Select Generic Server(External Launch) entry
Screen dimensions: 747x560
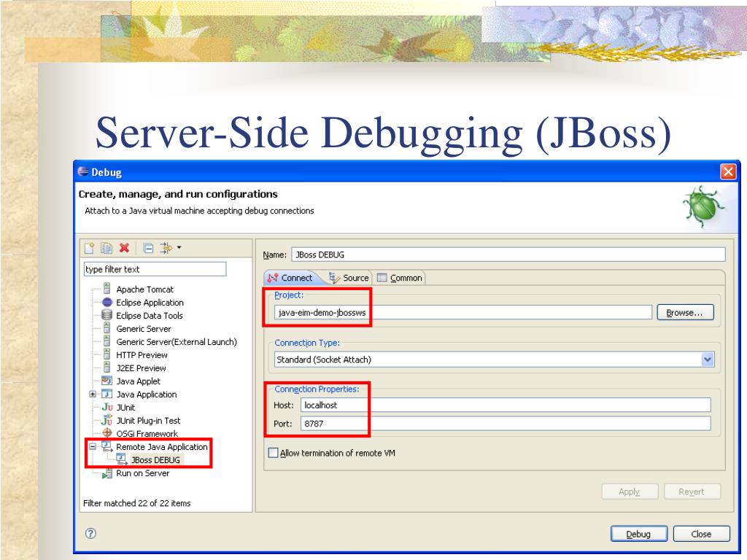click(x=177, y=342)
